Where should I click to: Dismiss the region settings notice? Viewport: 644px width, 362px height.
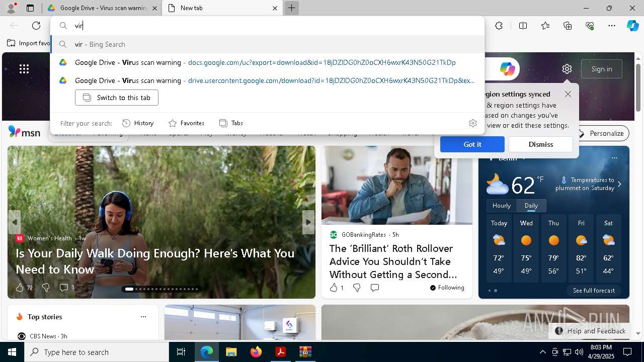(541, 144)
